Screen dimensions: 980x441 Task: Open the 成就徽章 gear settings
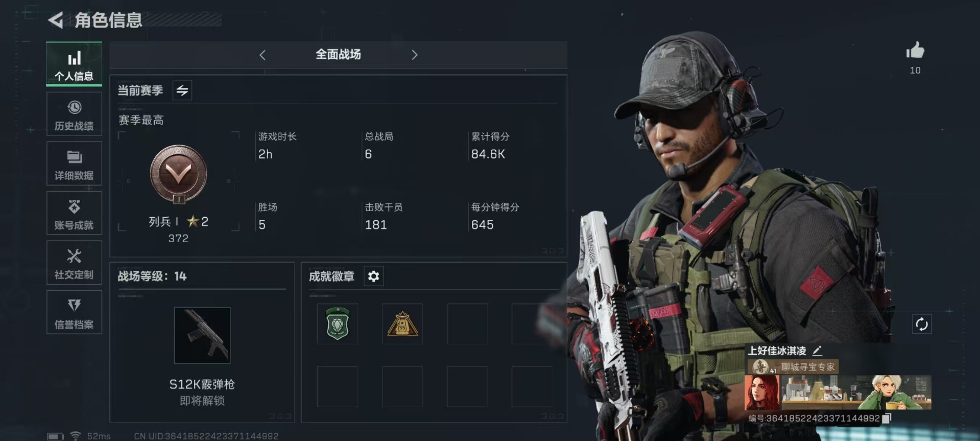coord(373,276)
